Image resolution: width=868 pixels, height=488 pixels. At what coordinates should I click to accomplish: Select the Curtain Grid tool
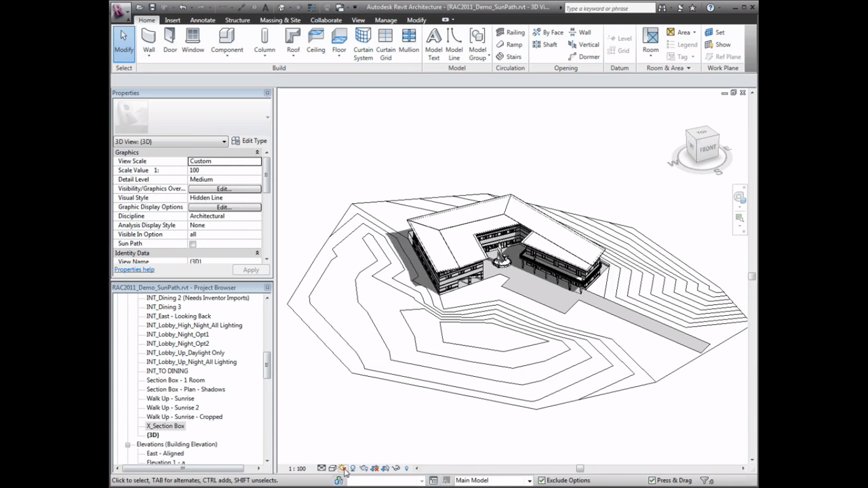pos(386,44)
